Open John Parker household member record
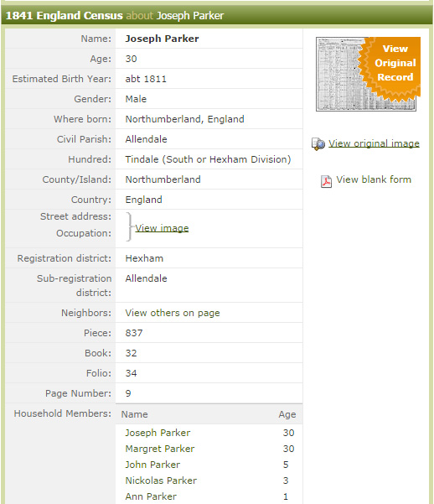434x504 pixels. click(x=152, y=465)
